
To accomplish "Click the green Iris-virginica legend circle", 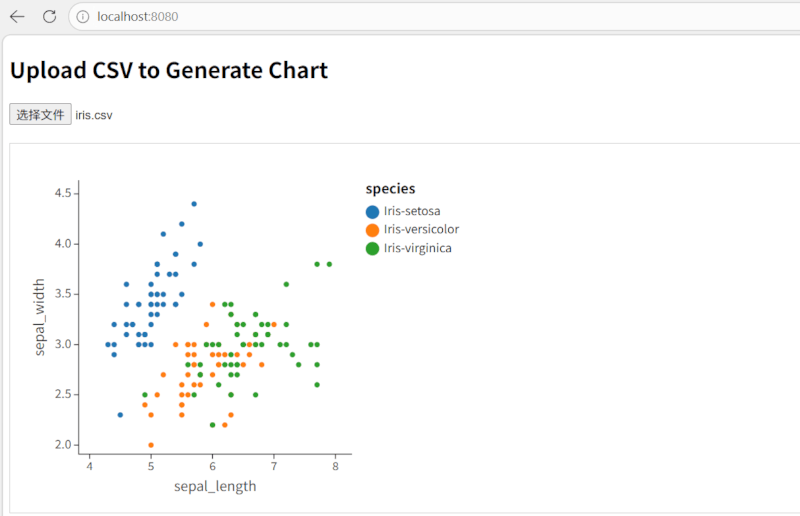I will pyautogui.click(x=373, y=248).
